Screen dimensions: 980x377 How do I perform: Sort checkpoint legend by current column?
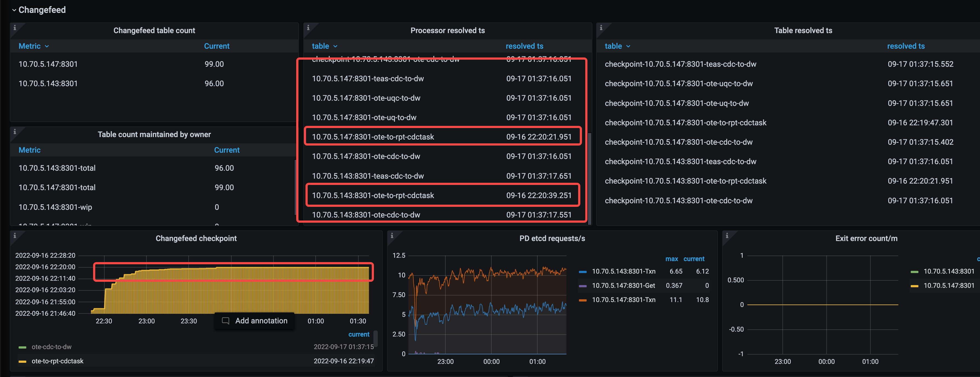pyautogui.click(x=359, y=334)
